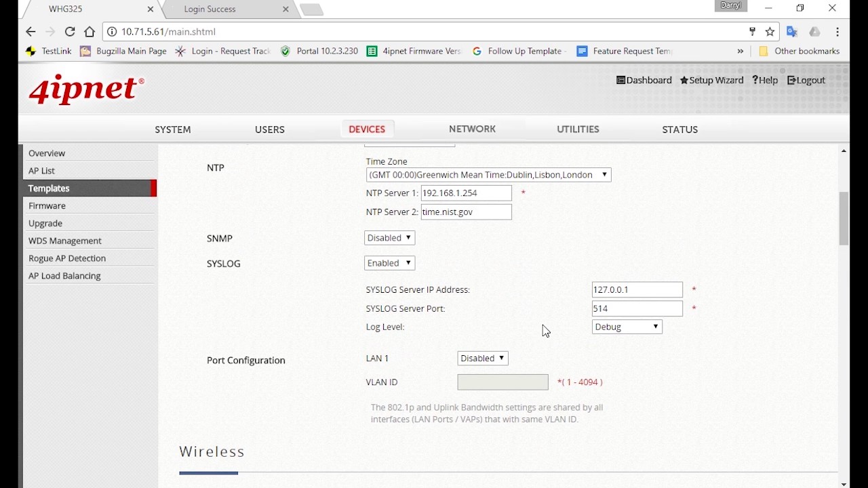Click the saved password key icon
The image size is (868, 488).
click(752, 32)
